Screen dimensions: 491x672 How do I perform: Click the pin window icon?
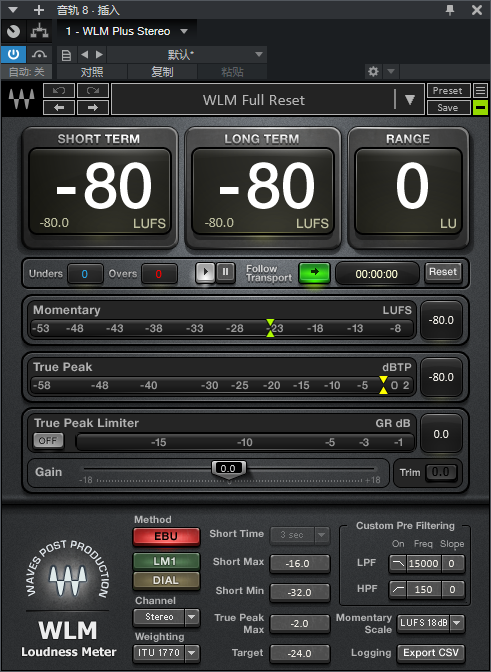(450, 9)
